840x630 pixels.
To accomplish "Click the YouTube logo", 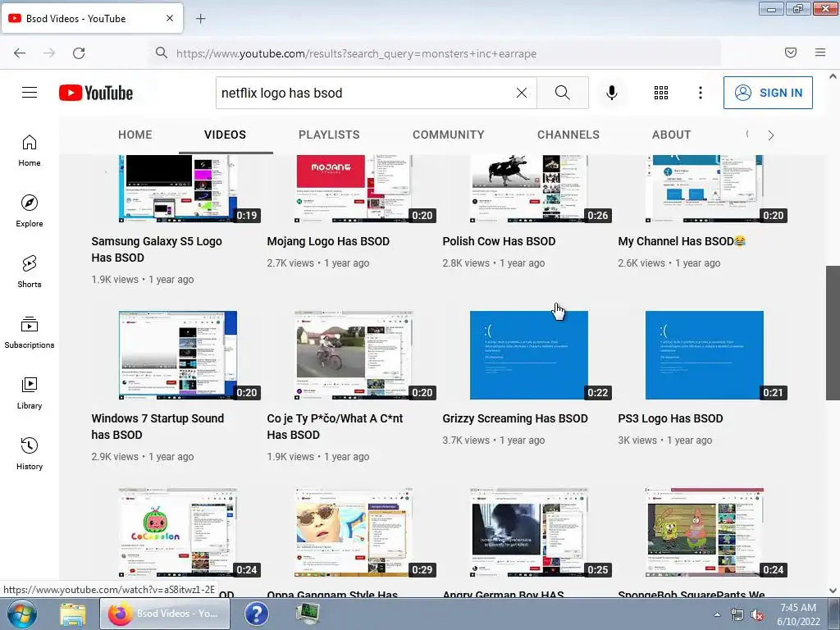I will pyautogui.click(x=96, y=93).
